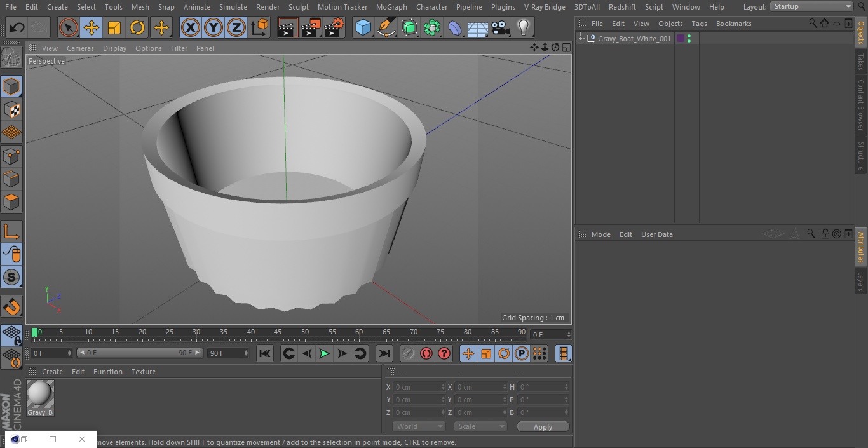The width and height of the screenshot is (868, 448).
Task: Toggle Autokeying button
Action: [x=426, y=353]
